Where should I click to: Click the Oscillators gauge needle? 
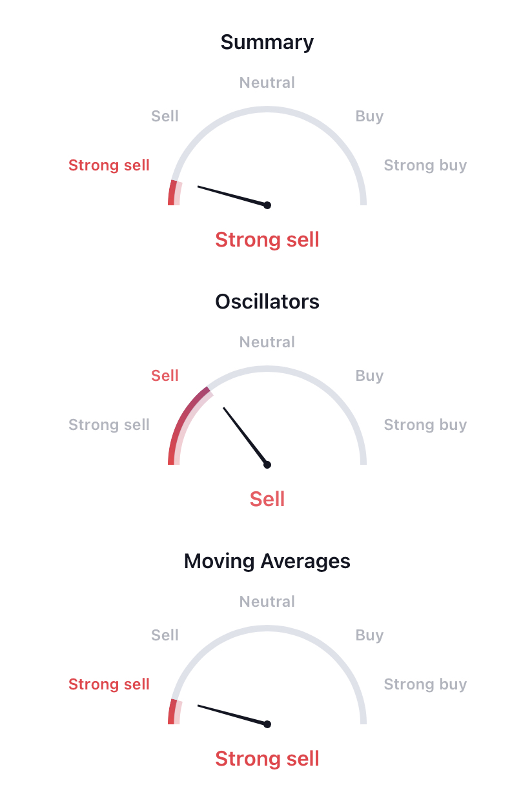point(245,436)
